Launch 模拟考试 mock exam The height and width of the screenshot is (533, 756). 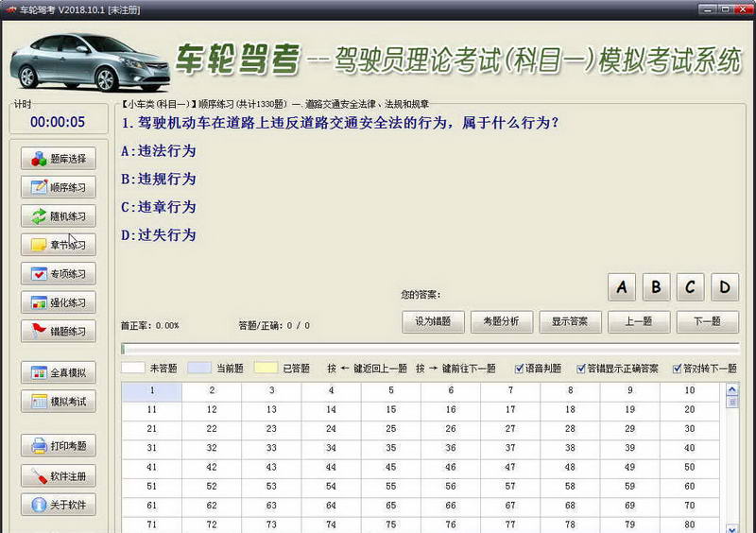click(x=59, y=402)
